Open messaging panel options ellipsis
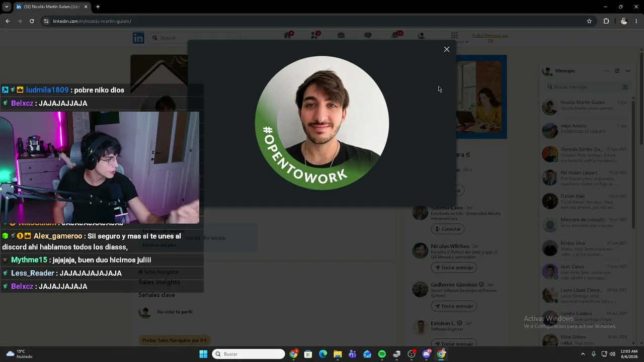 pyautogui.click(x=606, y=71)
